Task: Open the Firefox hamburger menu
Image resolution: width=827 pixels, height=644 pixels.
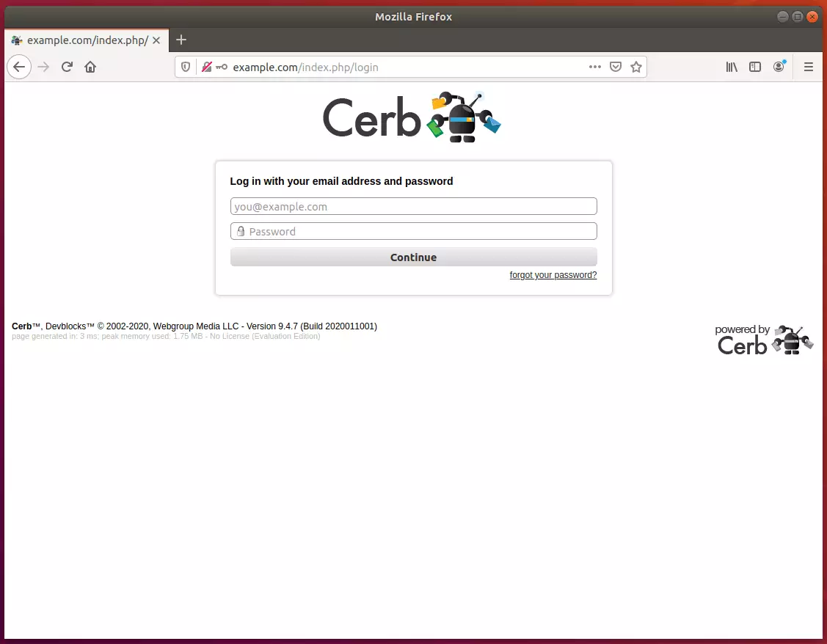Action: (x=808, y=67)
